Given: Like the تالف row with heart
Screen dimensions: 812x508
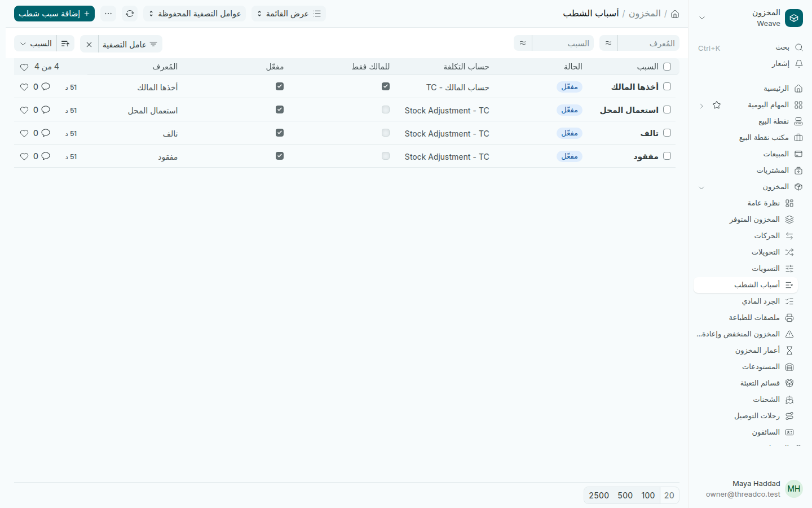Looking at the screenshot, I should point(24,133).
